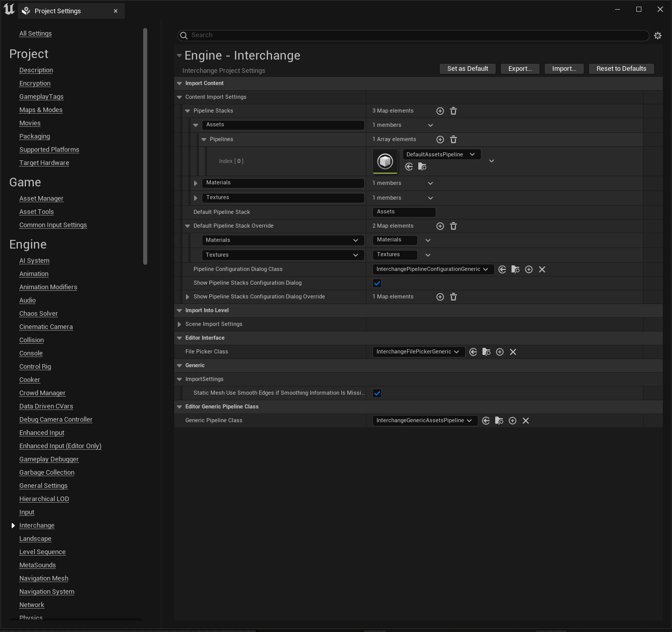The image size is (672, 632).
Task: Open Textures key dropdown in stack override
Action: click(283, 255)
